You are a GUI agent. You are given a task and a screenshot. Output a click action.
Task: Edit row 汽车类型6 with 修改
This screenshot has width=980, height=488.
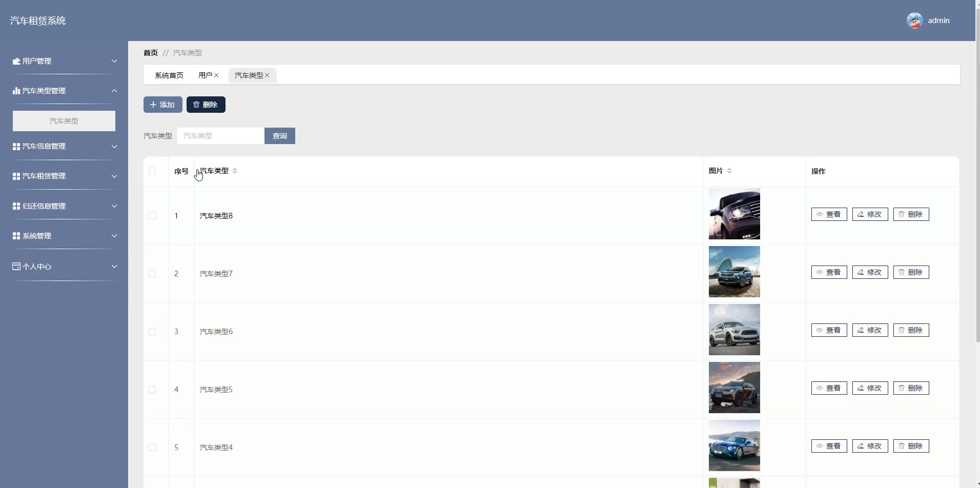coord(870,330)
